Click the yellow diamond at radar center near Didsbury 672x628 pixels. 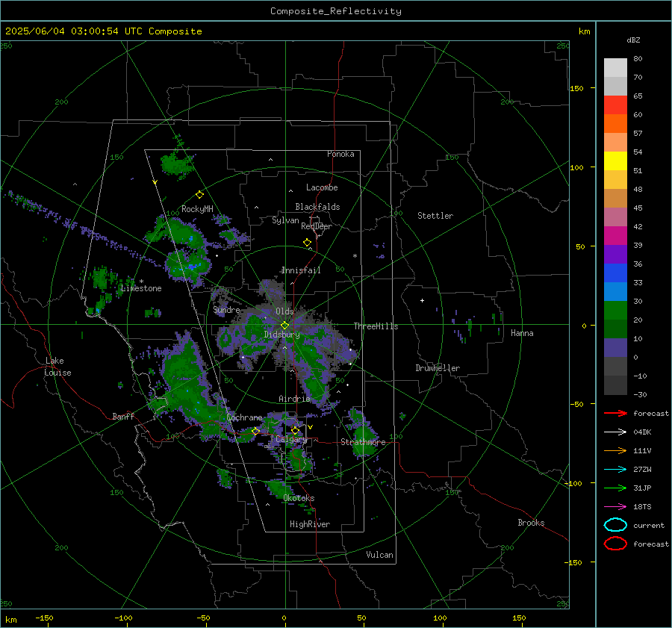coord(284,326)
